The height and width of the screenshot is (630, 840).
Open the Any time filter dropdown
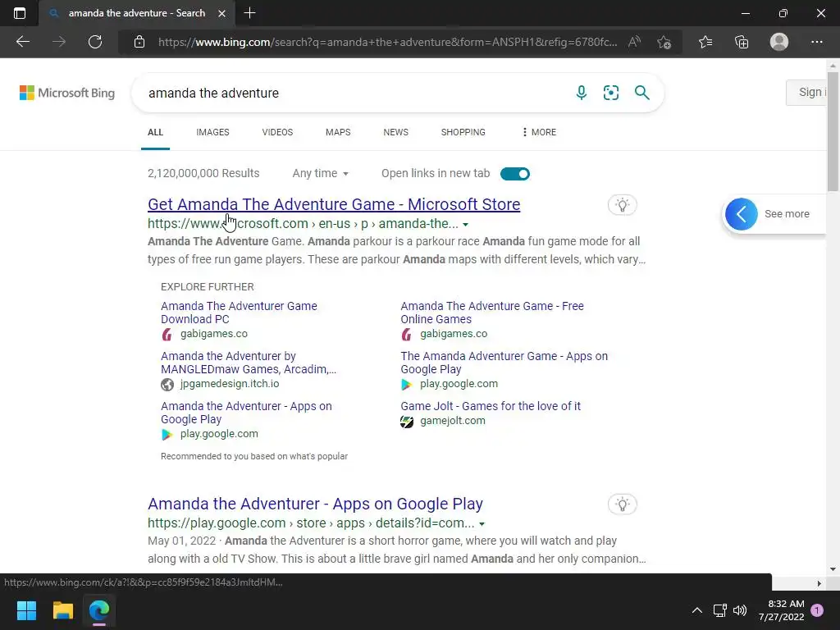tap(321, 174)
